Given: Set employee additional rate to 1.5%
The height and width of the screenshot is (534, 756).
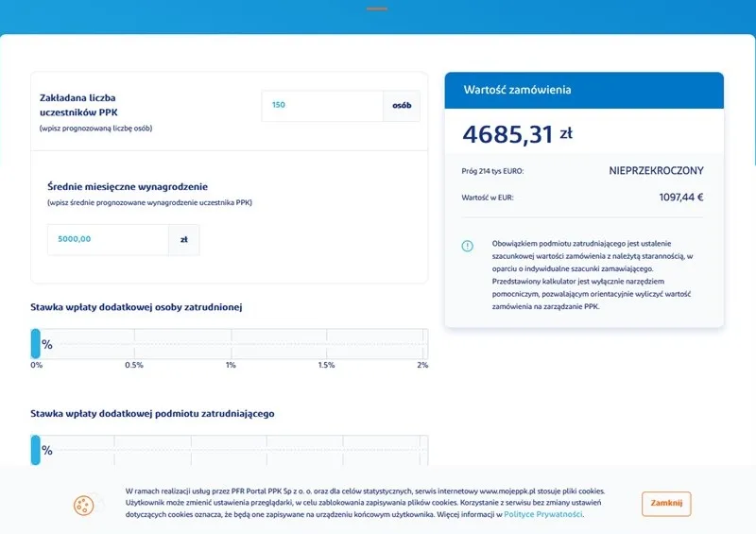Looking at the screenshot, I should click(x=326, y=344).
